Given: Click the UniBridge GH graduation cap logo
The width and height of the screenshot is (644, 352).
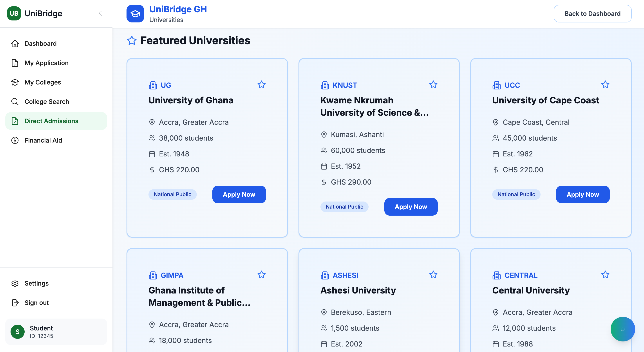Looking at the screenshot, I should [135, 14].
